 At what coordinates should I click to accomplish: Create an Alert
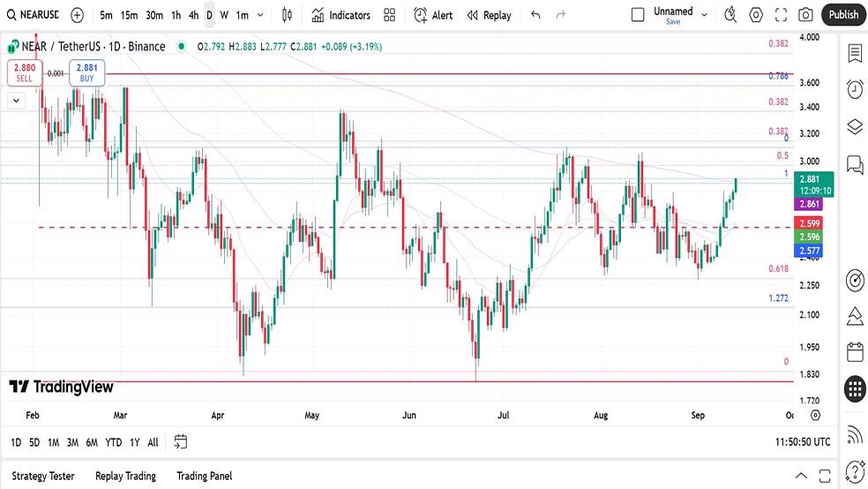click(433, 15)
